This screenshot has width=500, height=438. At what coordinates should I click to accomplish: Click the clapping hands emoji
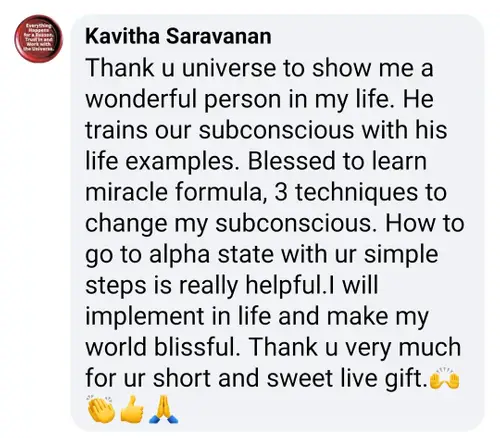point(100,409)
